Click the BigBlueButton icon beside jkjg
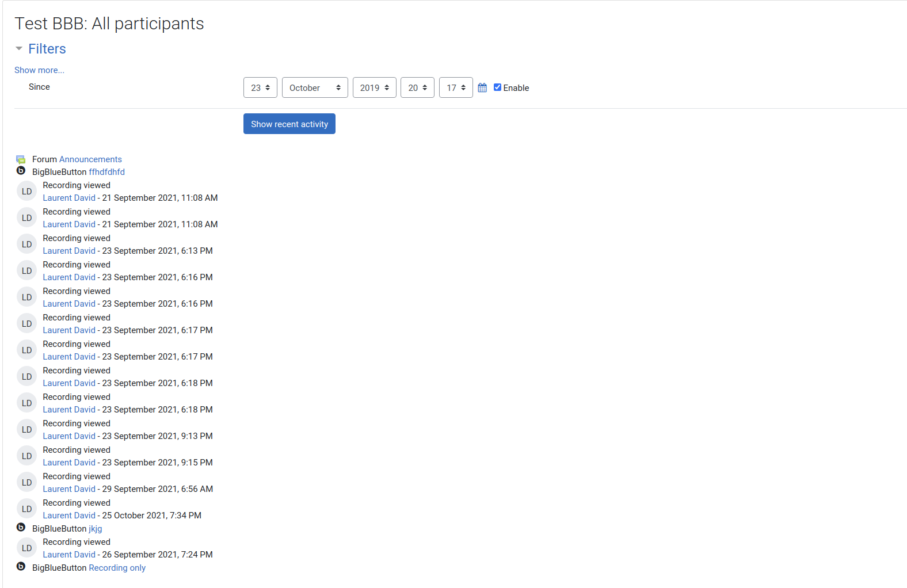Screen dimensions: 907x588 [21, 528]
